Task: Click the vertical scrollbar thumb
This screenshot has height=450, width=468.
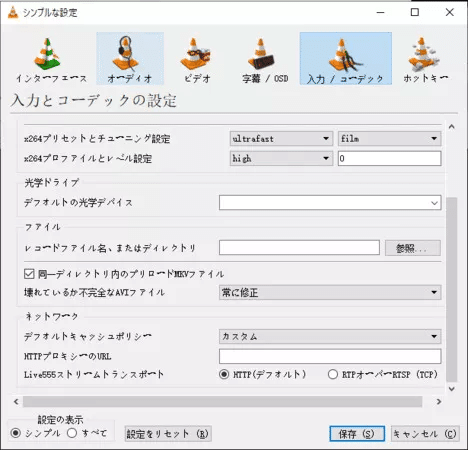Action: [452, 289]
